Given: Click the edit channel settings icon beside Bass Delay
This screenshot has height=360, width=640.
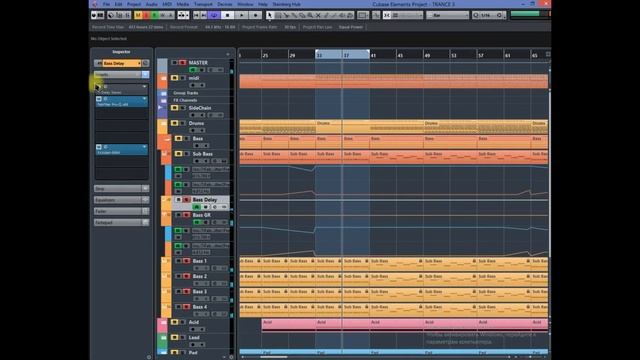Looking at the screenshot, I should tap(145, 63).
